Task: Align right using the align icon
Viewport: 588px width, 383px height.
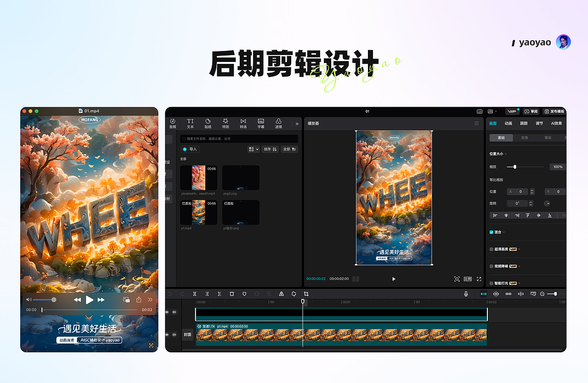Action: pyautogui.click(x=517, y=215)
